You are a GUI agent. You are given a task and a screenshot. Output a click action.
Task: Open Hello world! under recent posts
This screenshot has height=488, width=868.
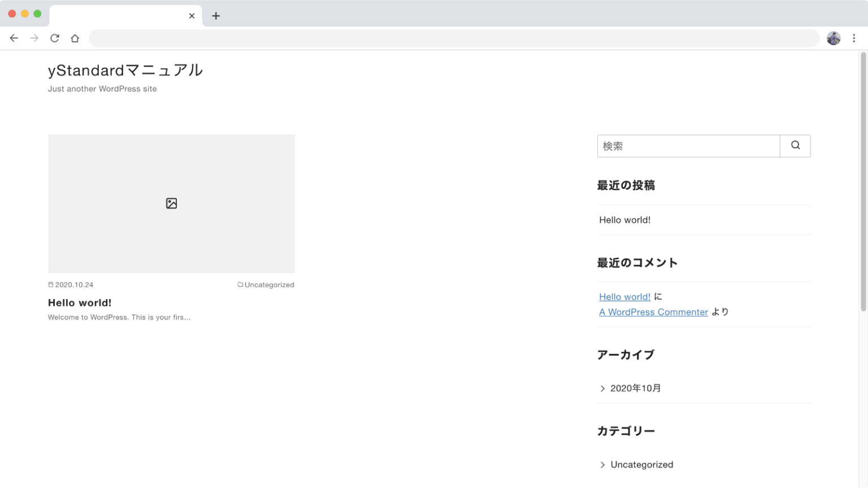tap(624, 220)
